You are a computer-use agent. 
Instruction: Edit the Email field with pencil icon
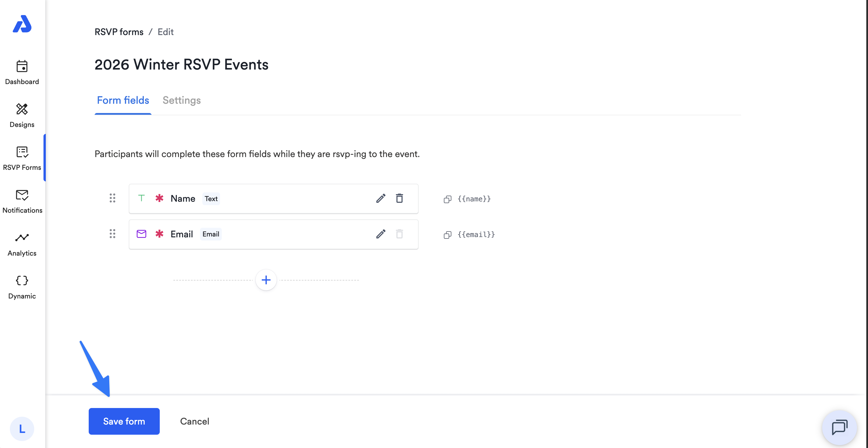(381, 234)
